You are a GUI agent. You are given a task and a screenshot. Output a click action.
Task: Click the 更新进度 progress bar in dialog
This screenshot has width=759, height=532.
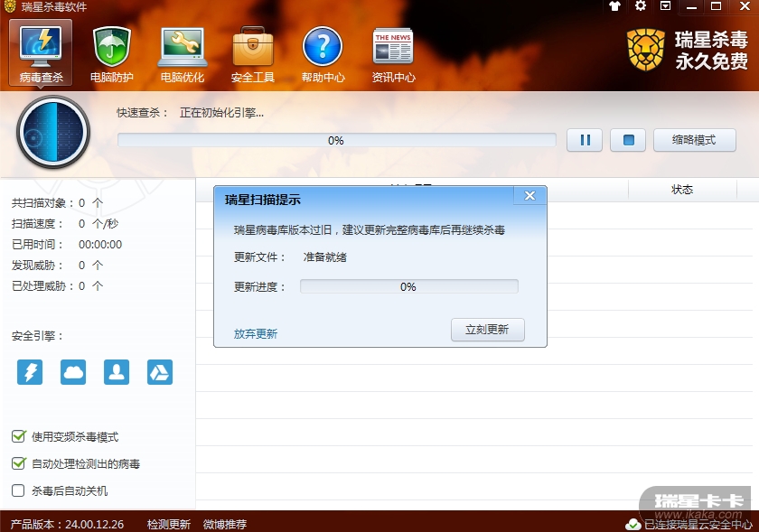tap(409, 286)
